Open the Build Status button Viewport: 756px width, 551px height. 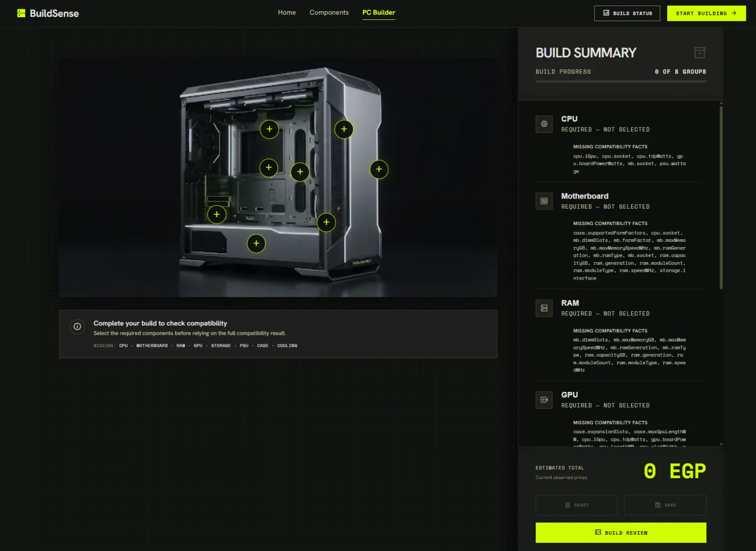627,13
